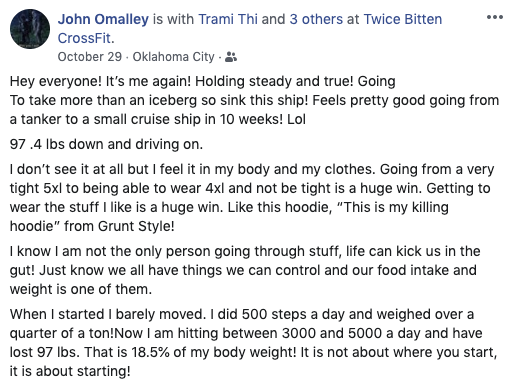Click the 'I know I am not the only person' line
The height and width of the screenshot is (387, 511).
(x=245, y=251)
